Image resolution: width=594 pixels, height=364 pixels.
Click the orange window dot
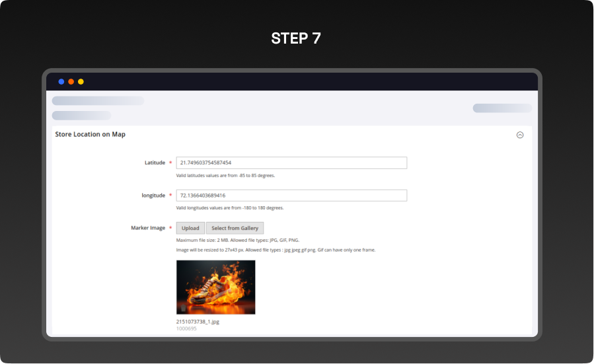click(71, 82)
